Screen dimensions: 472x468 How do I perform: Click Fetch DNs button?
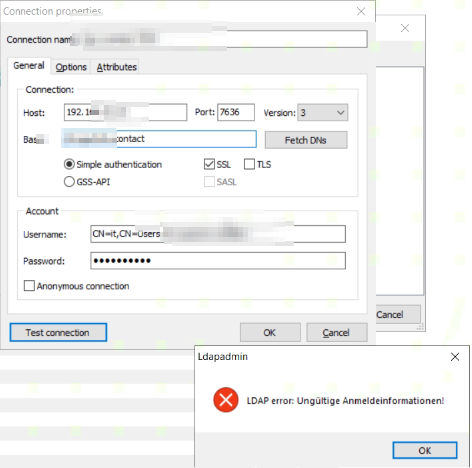[306, 140]
